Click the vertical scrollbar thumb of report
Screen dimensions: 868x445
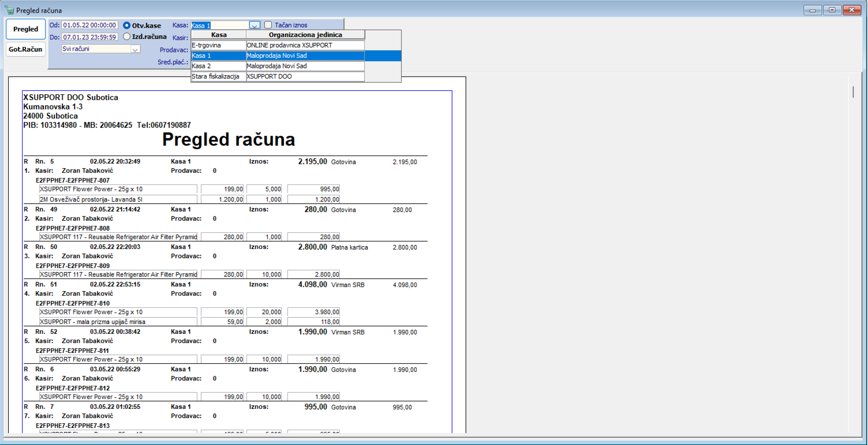click(x=853, y=92)
